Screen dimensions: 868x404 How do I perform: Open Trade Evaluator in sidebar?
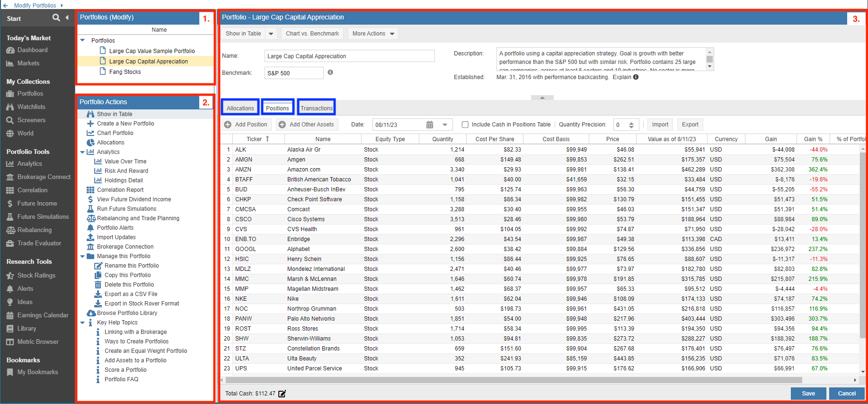point(39,243)
